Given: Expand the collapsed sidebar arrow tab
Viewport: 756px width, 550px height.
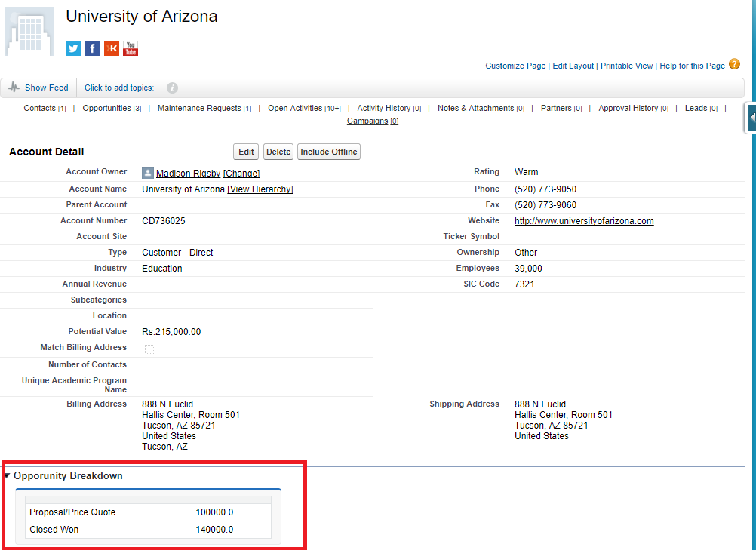Looking at the screenshot, I should pyautogui.click(x=751, y=117).
